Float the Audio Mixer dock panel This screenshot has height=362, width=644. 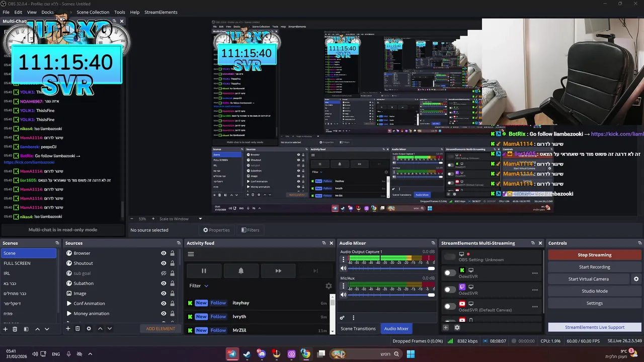(x=433, y=243)
